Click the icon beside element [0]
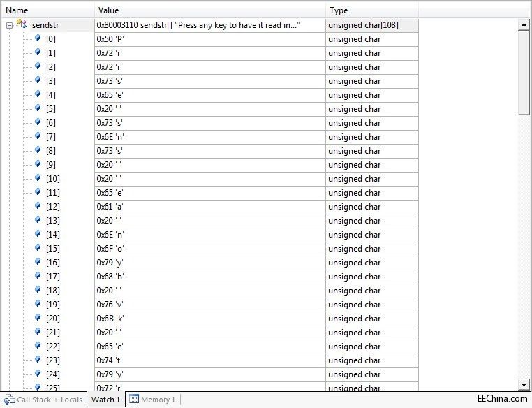 (x=38, y=38)
